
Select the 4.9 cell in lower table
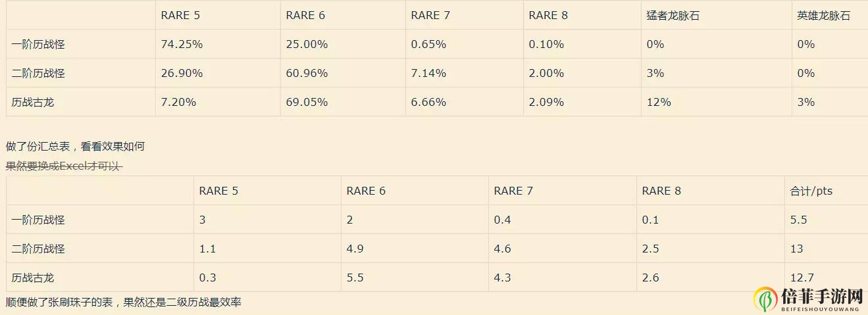[355, 249]
